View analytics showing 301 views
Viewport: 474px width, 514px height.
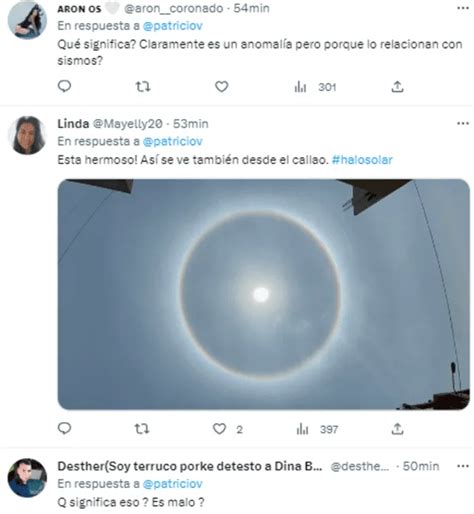tap(315, 87)
